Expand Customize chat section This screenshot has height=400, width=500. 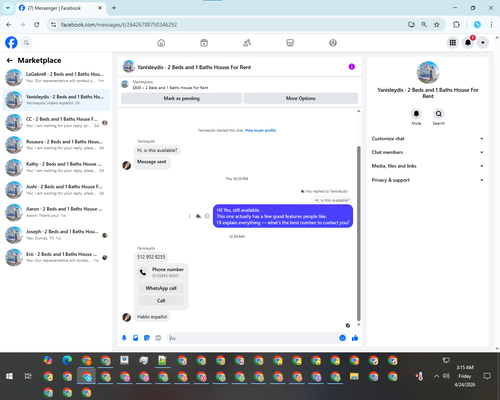point(428,139)
